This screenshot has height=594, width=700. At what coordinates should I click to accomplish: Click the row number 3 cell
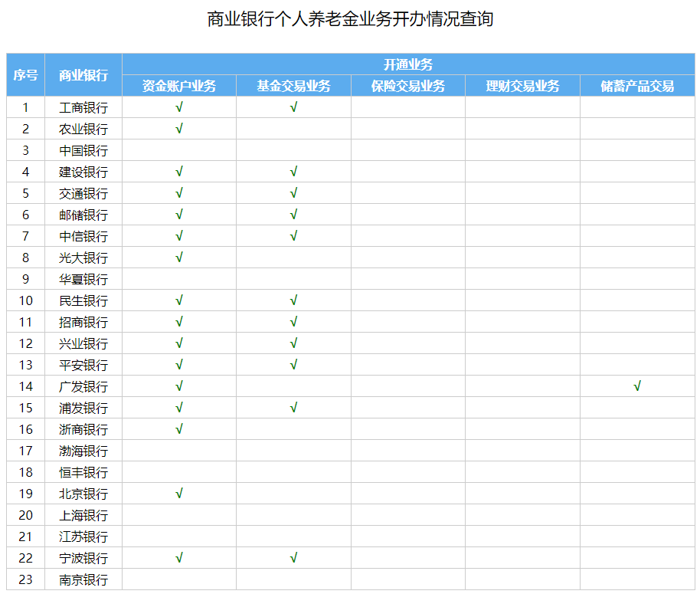coord(25,150)
